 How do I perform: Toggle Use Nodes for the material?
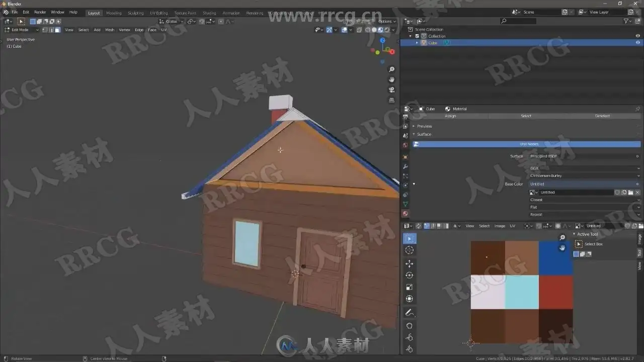tap(526, 144)
